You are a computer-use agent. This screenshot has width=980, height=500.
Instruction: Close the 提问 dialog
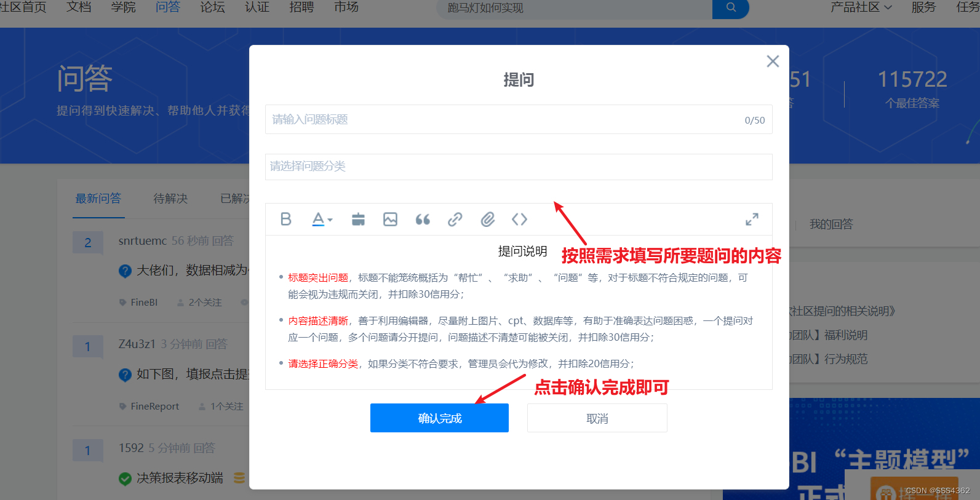click(773, 61)
